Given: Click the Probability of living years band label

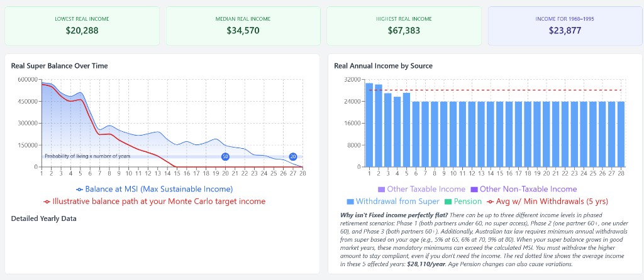Looking at the screenshot, I should coord(87,156).
